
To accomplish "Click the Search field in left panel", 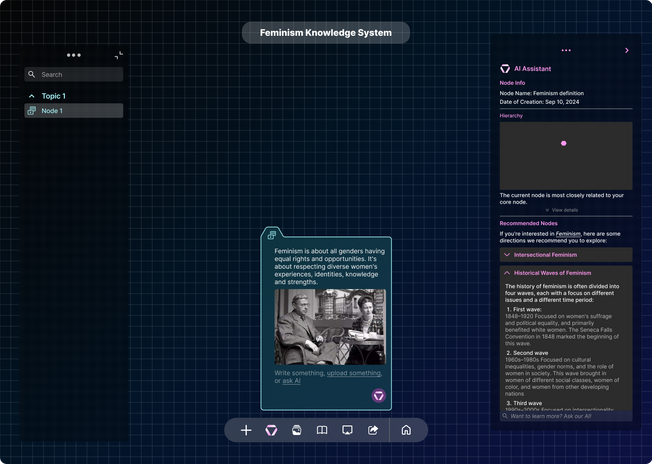I will pos(74,74).
